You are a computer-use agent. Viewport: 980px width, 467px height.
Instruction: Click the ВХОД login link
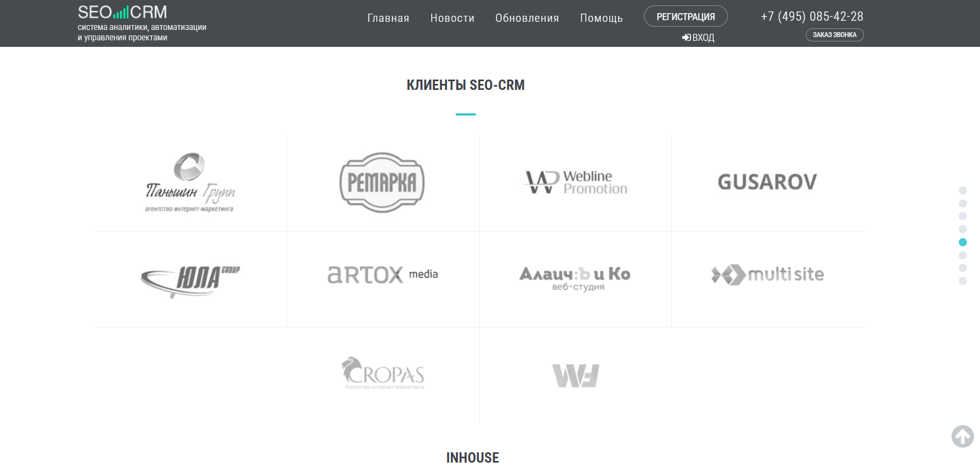point(699,38)
